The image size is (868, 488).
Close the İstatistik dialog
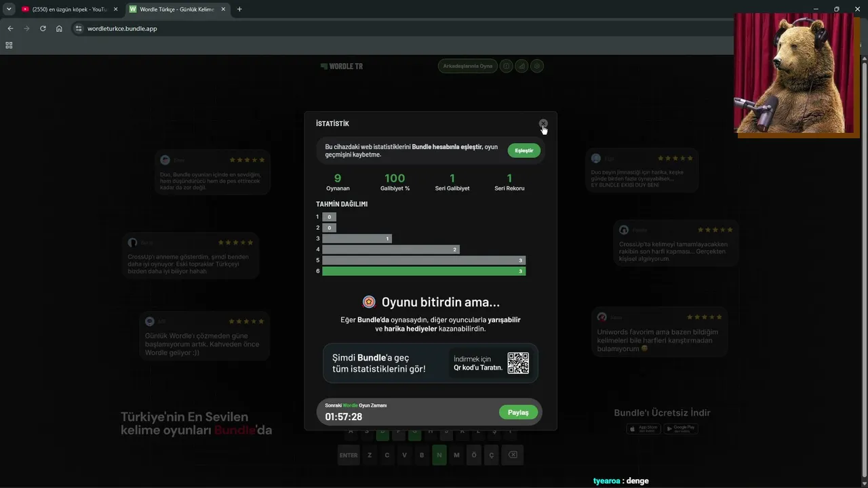[x=543, y=123]
